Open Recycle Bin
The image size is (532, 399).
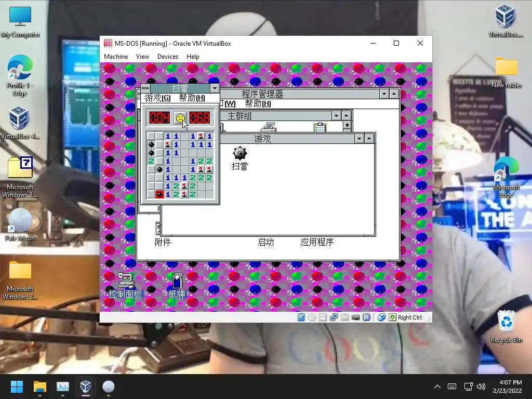click(x=506, y=326)
